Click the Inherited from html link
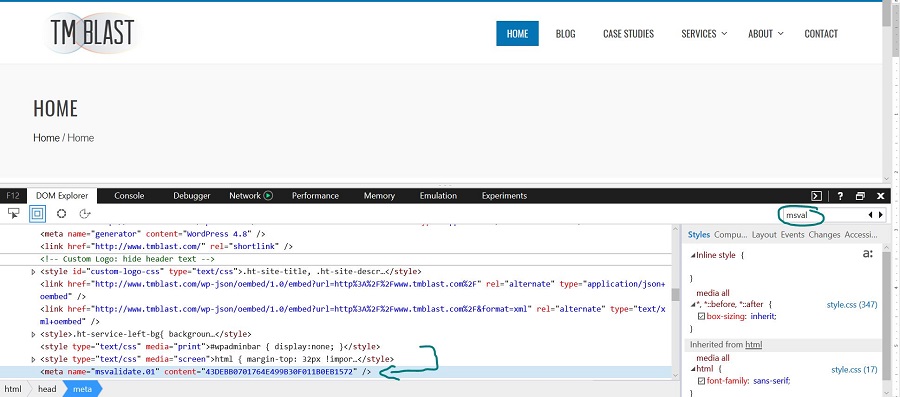Viewport: 900px width, 397px height. coord(753,345)
